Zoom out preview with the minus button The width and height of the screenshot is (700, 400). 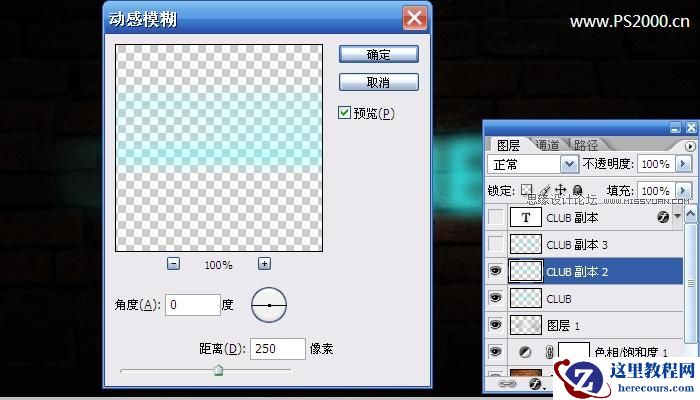click(x=173, y=263)
